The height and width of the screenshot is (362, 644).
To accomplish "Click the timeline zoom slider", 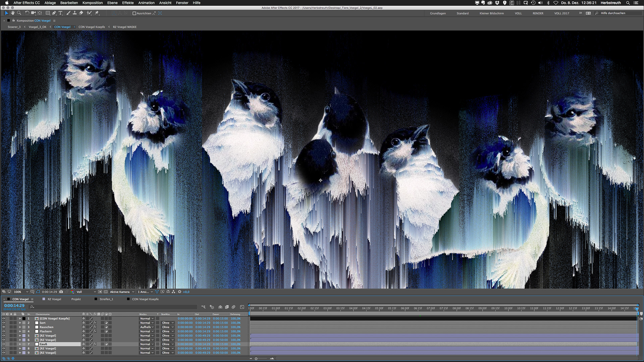I will (x=256, y=359).
